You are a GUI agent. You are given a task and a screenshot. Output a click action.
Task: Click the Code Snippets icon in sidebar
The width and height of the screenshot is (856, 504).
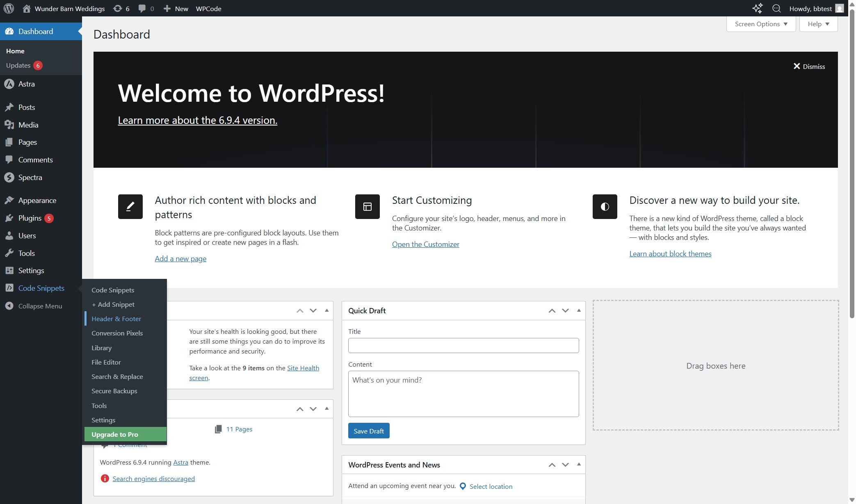tap(9, 288)
